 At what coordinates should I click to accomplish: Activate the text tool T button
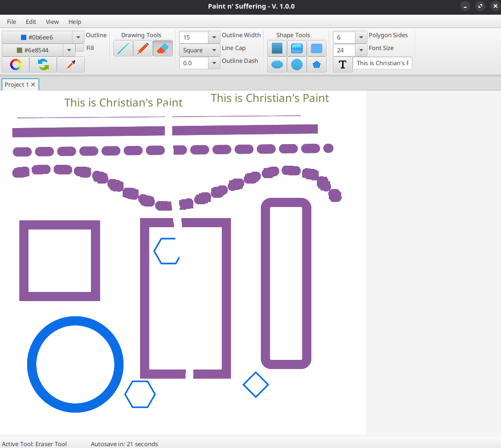[x=343, y=65]
